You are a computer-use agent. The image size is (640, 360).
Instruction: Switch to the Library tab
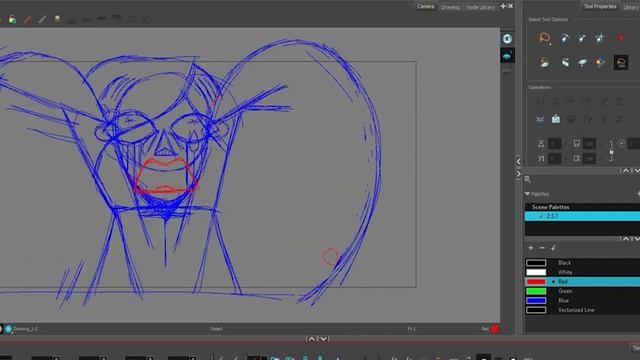pyautogui.click(x=631, y=7)
